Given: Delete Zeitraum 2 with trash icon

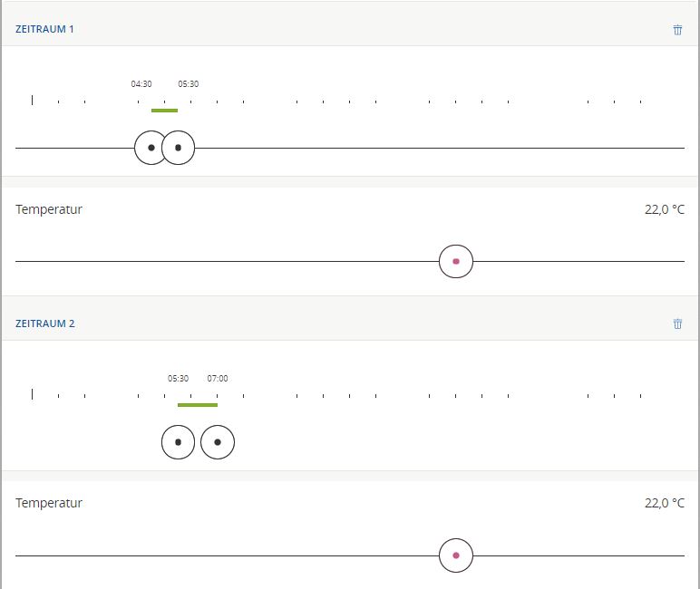Looking at the screenshot, I should click(x=677, y=323).
